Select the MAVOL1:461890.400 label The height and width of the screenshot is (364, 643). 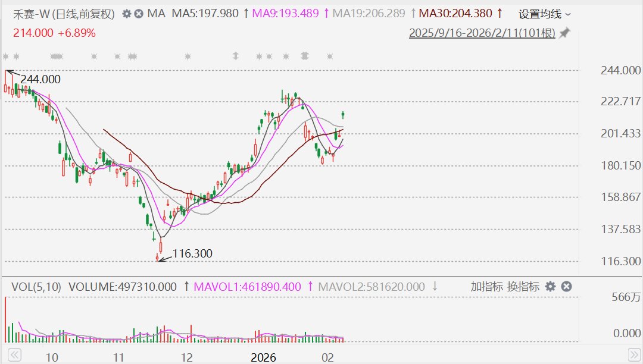pyautogui.click(x=247, y=287)
